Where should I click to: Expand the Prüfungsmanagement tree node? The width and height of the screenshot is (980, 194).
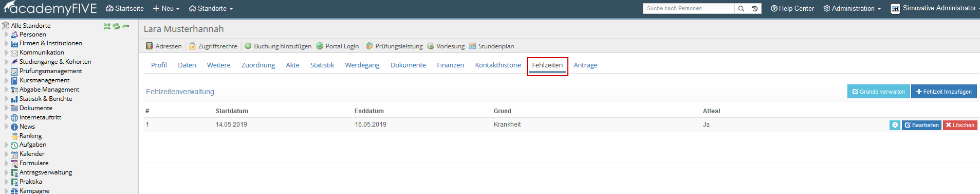point(7,71)
